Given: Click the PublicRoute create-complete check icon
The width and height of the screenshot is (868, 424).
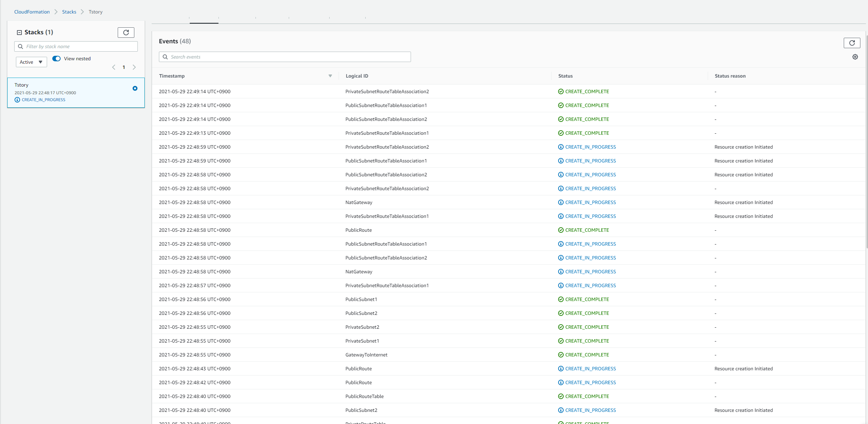Looking at the screenshot, I should [561, 230].
